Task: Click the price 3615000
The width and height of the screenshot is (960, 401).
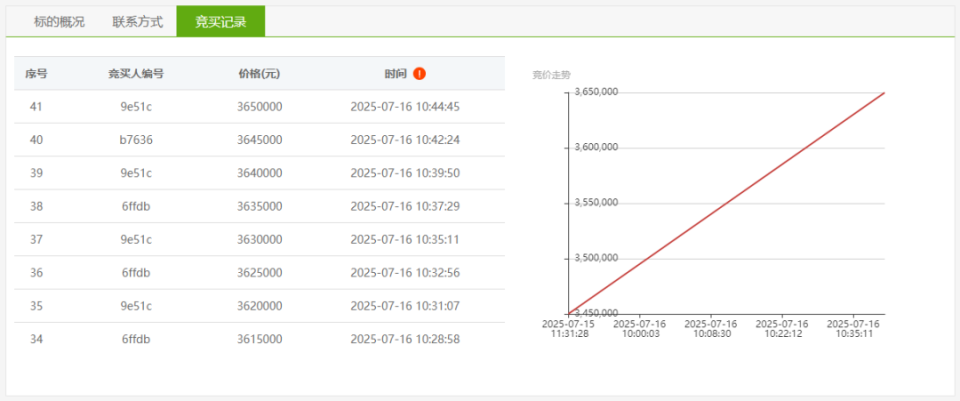Action: tap(260, 339)
